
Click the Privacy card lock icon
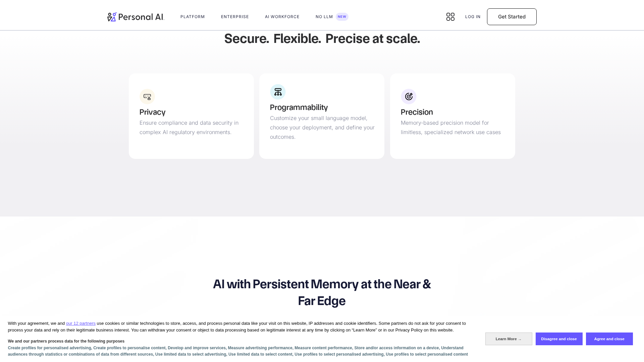[147, 97]
